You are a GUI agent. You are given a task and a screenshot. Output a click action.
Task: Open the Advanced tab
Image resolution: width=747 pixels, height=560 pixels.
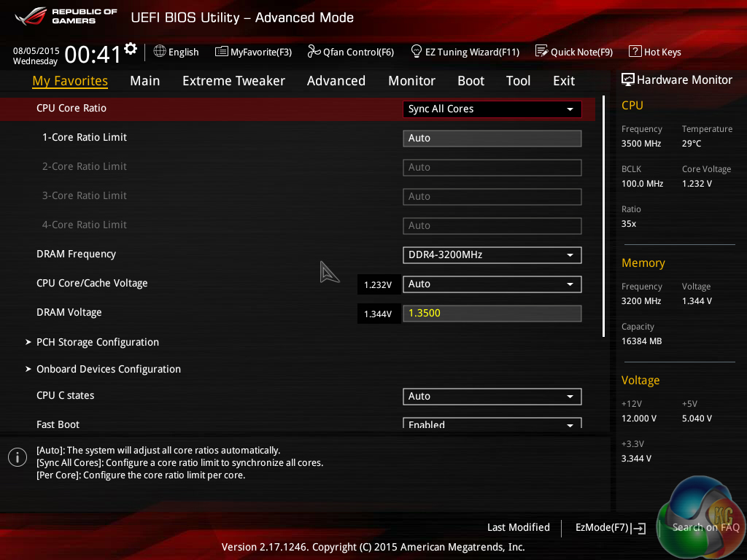pyautogui.click(x=336, y=81)
